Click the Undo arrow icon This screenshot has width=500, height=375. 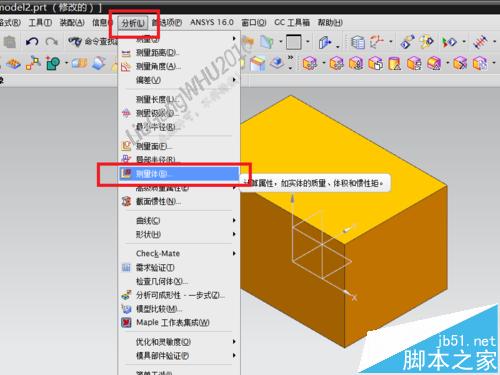[x=32, y=42]
